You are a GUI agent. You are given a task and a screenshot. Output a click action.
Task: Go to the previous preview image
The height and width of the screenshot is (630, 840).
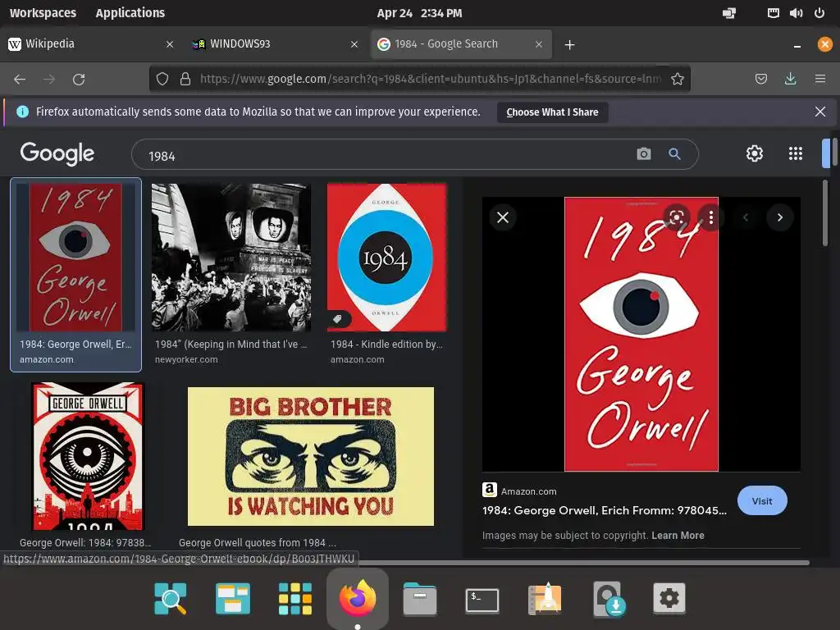[x=745, y=217]
